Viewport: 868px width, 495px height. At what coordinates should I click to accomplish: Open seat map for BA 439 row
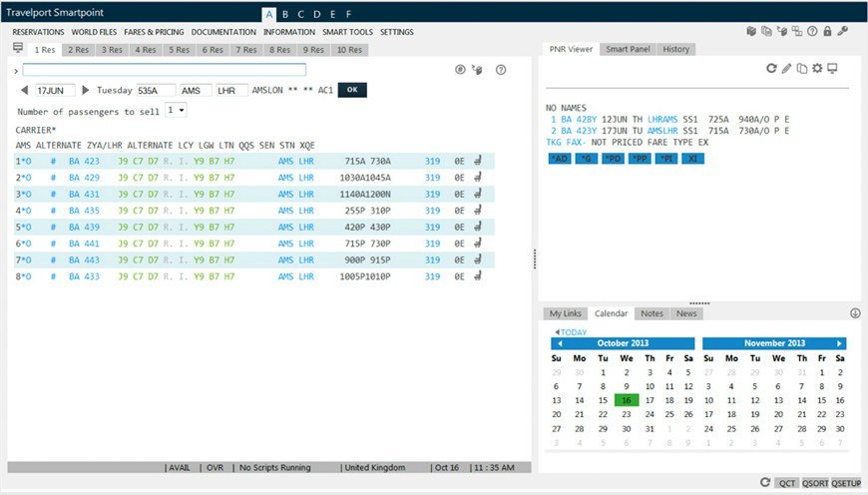[478, 227]
